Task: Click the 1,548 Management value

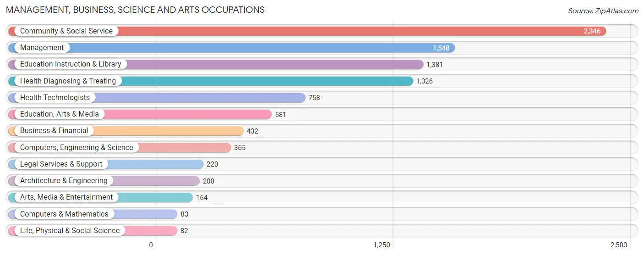Action: click(x=441, y=48)
